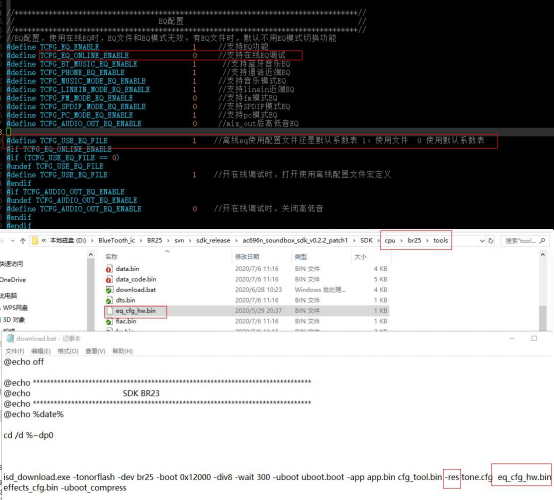
Task: Click the flac.bin file icon
Action: [109, 321]
